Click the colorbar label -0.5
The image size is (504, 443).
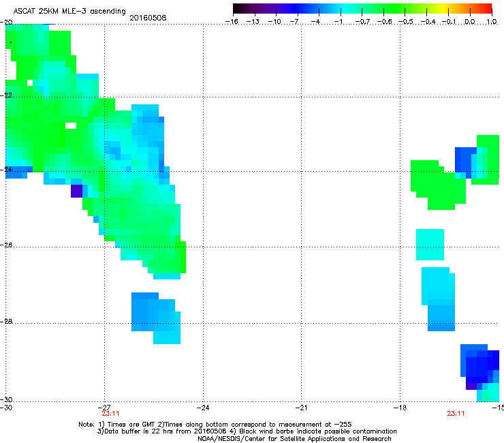point(405,22)
